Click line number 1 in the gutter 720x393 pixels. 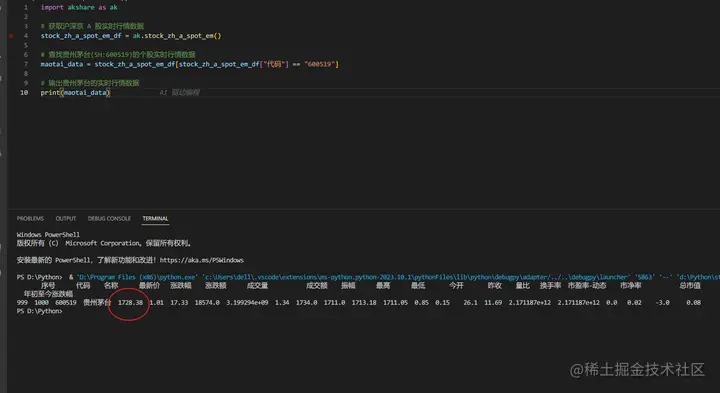click(x=26, y=7)
